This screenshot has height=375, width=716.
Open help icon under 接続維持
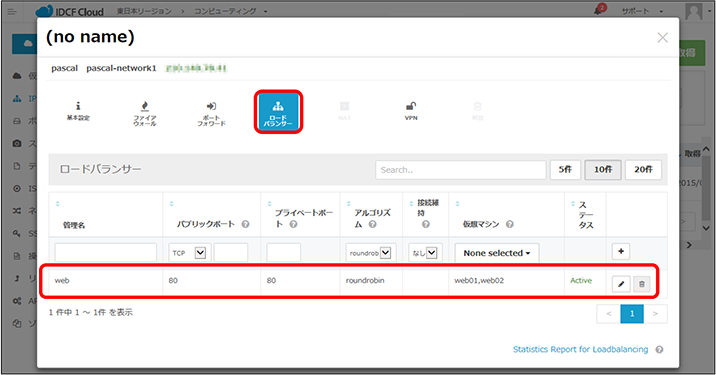(x=426, y=224)
